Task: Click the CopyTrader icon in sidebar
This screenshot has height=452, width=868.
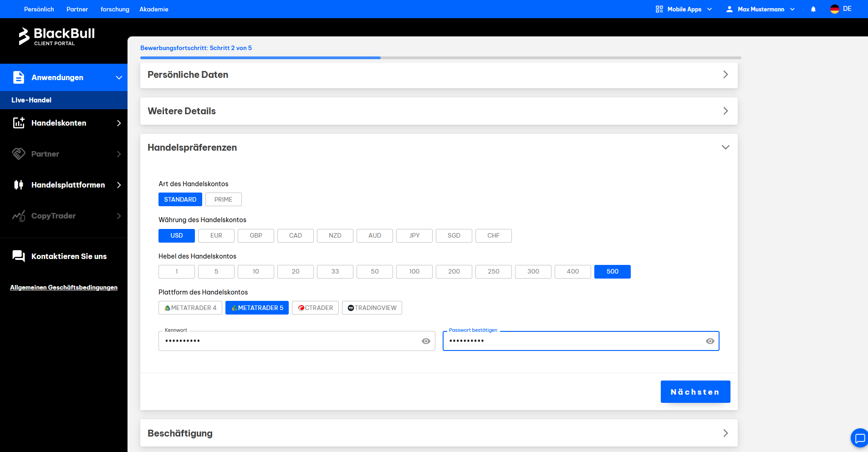Action: tap(19, 216)
